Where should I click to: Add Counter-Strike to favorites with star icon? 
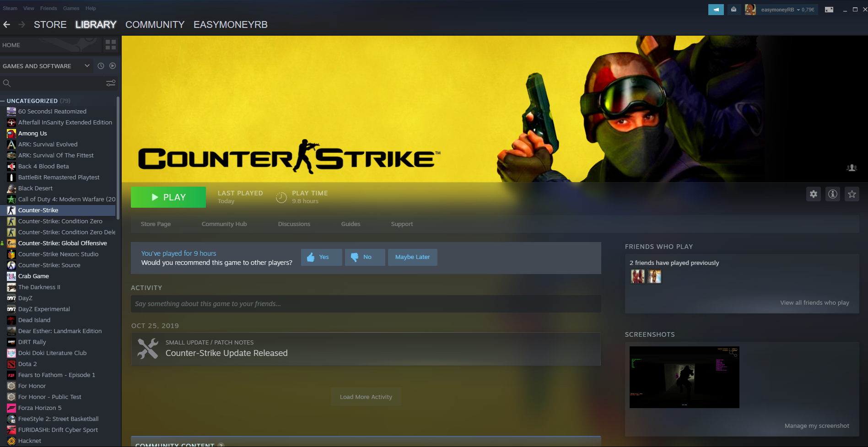[x=852, y=194]
